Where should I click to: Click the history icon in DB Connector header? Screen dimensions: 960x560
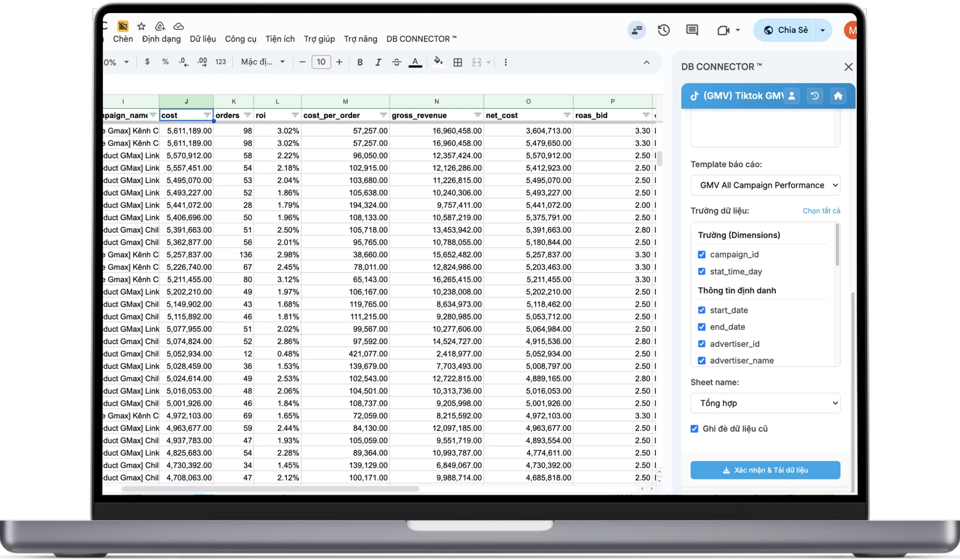(814, 96)
